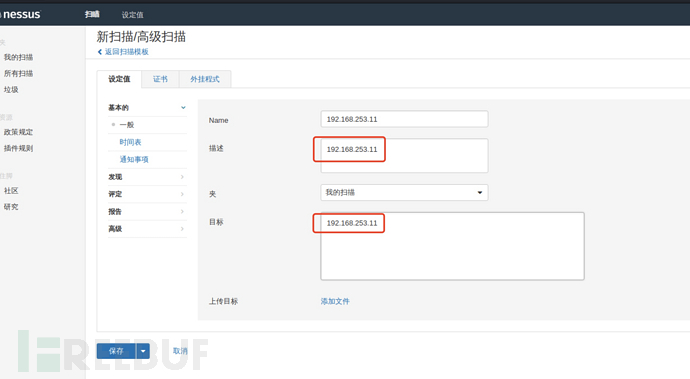Expand the 高级 settings section
The image size is (690, 379).
coord(147,229)
